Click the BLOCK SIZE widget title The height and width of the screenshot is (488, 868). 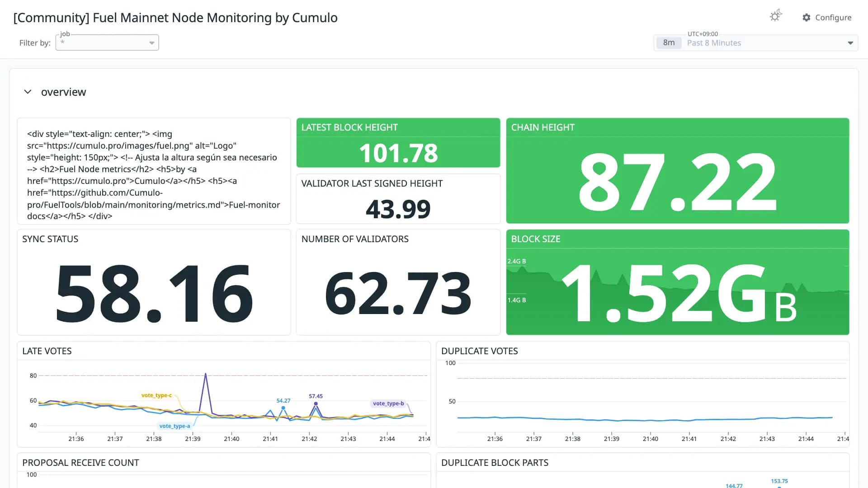click(536, 239)
